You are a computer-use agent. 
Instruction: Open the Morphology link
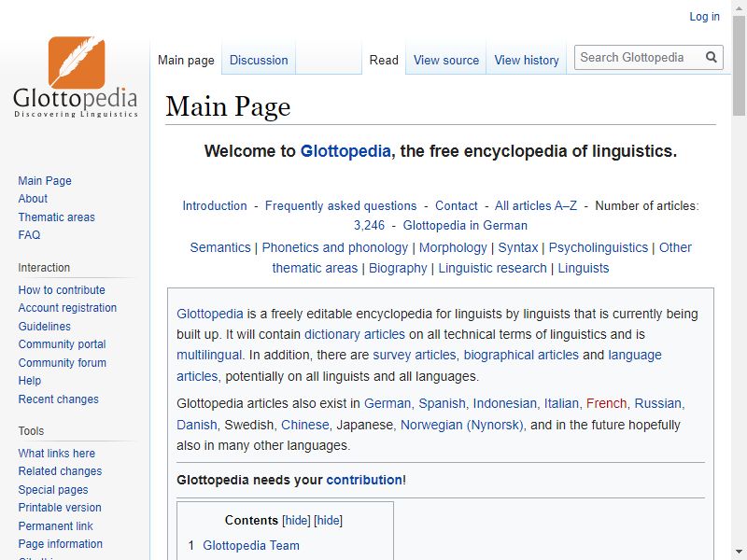click(453, 247)
